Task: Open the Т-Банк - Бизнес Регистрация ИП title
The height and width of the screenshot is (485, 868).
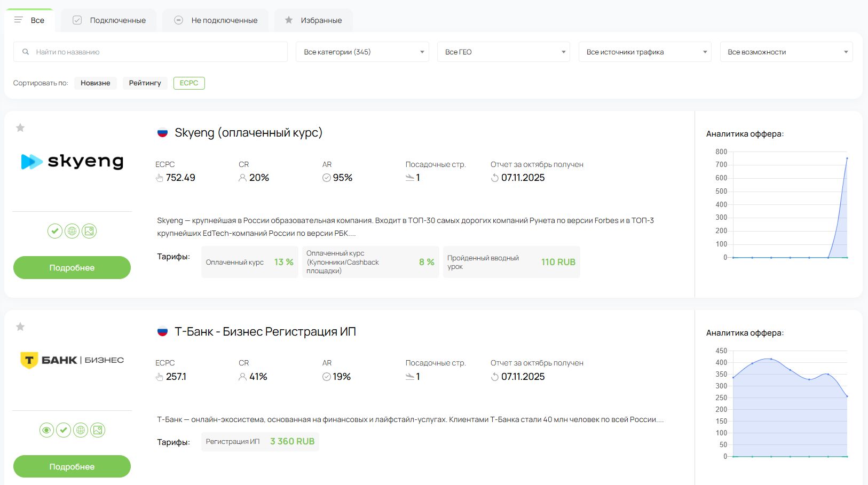Action: (x=265, y=332)
